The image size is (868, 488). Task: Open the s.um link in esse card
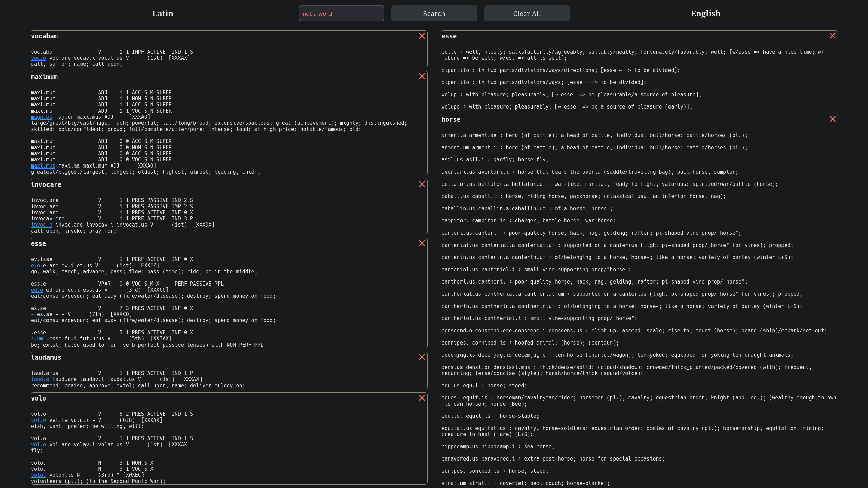37,339
